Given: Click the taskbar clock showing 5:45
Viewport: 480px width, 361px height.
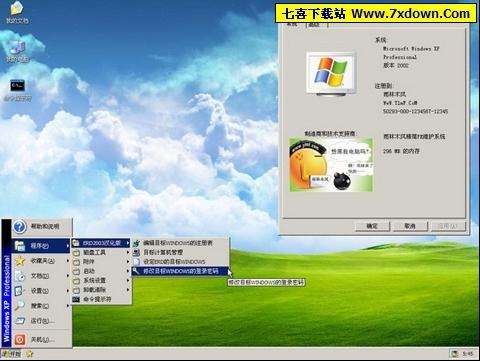Looking at the screenshot, I should tap(468, 354).
